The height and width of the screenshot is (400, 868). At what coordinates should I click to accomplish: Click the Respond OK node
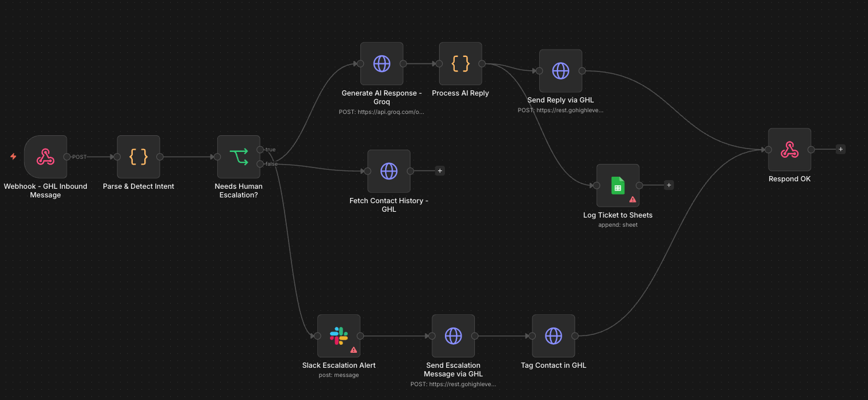[789, 150]
